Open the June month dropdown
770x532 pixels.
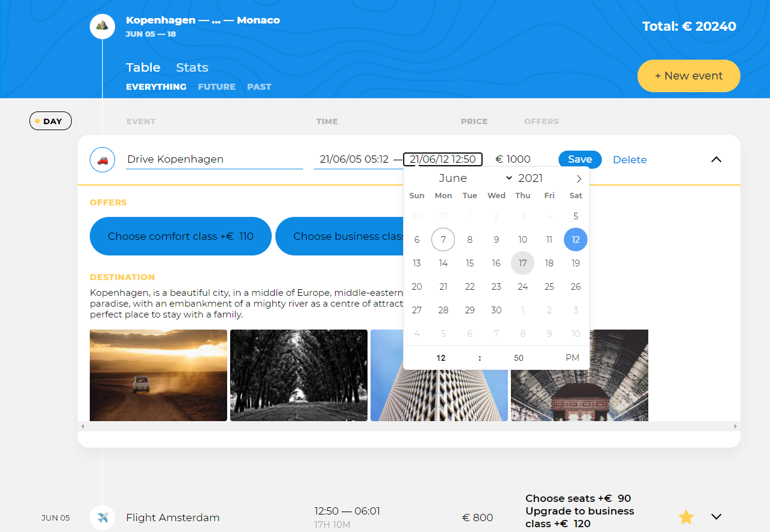[x=476, y=178]
